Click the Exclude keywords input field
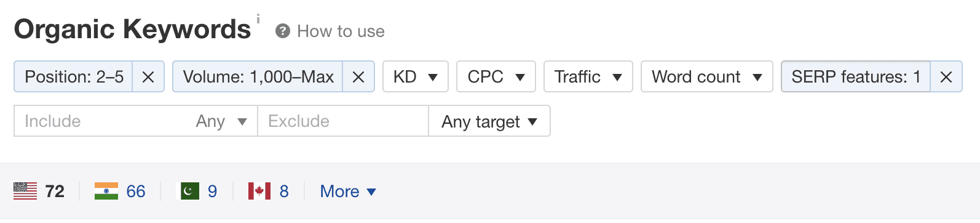 343,121
